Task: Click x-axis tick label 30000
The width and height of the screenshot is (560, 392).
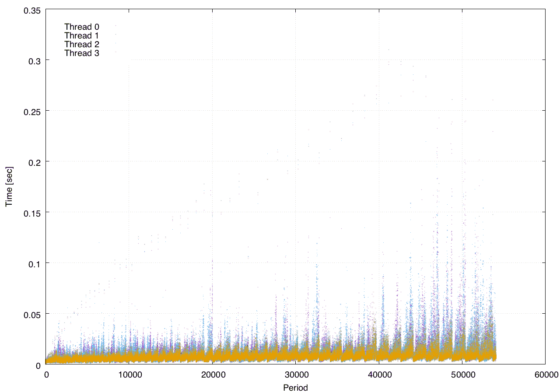Action: pos(295,374)
